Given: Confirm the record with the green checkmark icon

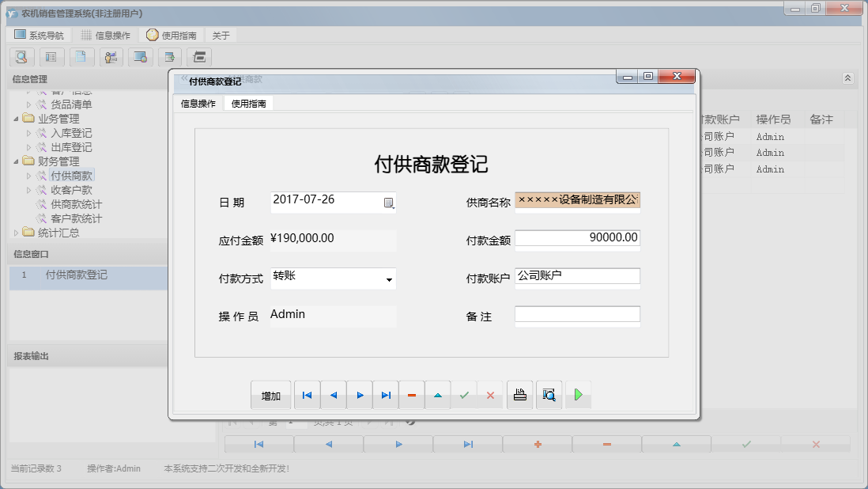Looking at the screenshot, I should [465, 394].
